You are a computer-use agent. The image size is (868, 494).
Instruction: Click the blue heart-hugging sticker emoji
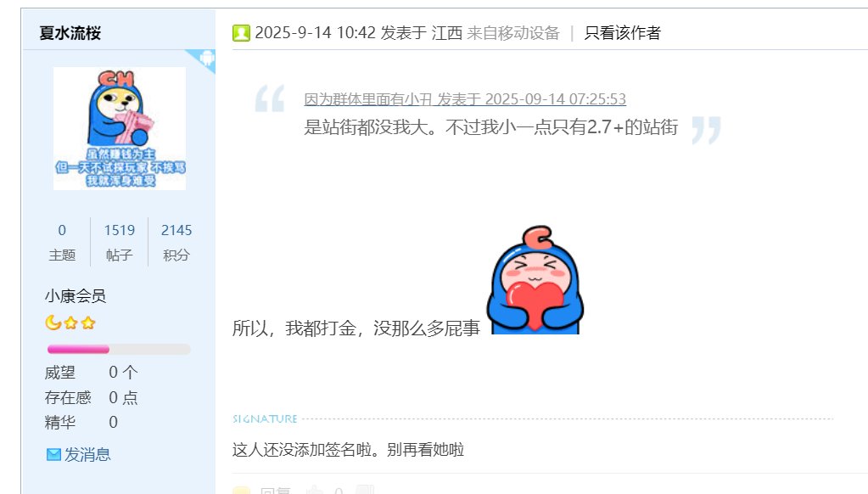tap(535, 279)
